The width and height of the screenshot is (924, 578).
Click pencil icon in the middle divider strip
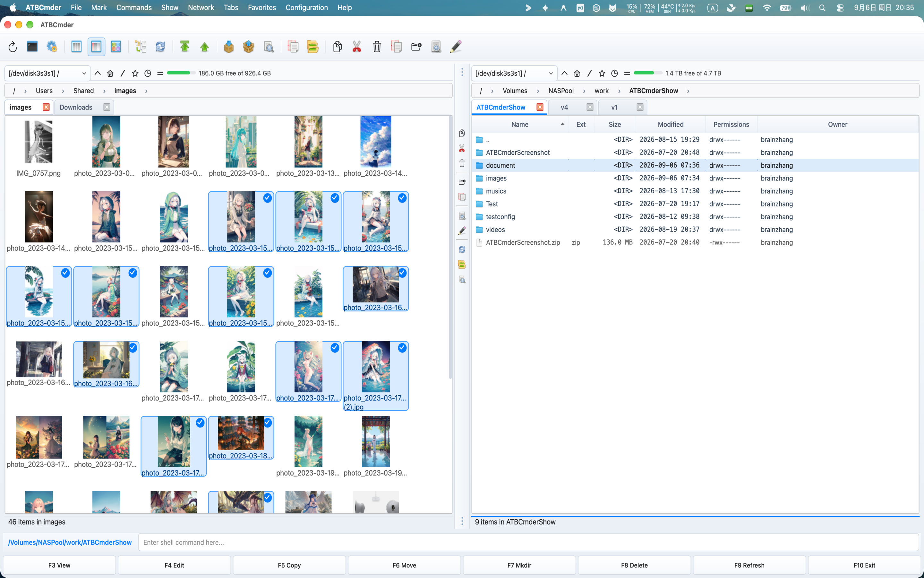(462, 231)
